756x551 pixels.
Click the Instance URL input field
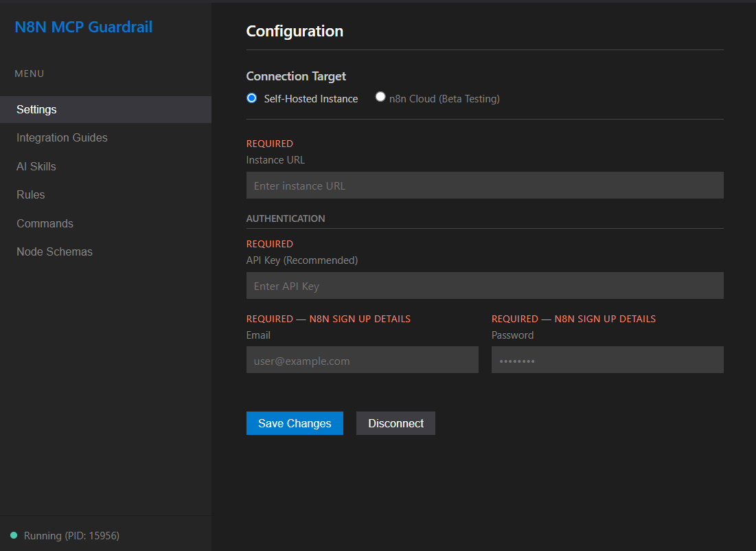pyautogui.click(x=484, y=185)
